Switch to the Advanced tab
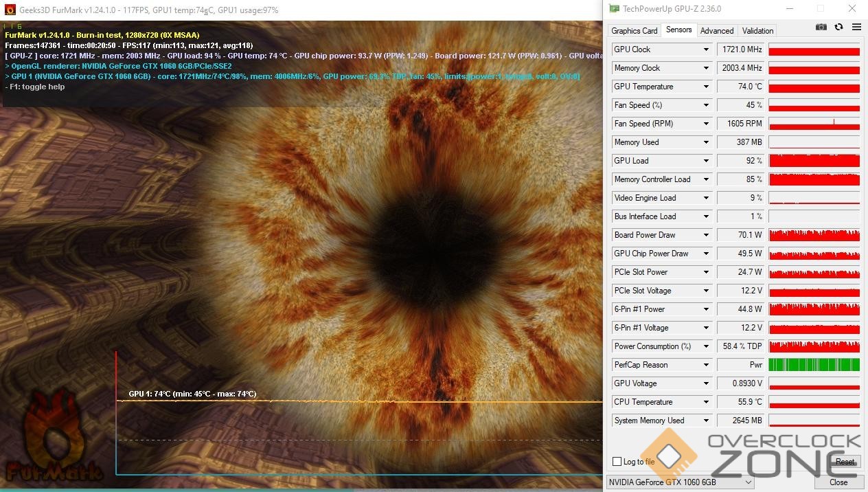 click(x=717, y=31)
